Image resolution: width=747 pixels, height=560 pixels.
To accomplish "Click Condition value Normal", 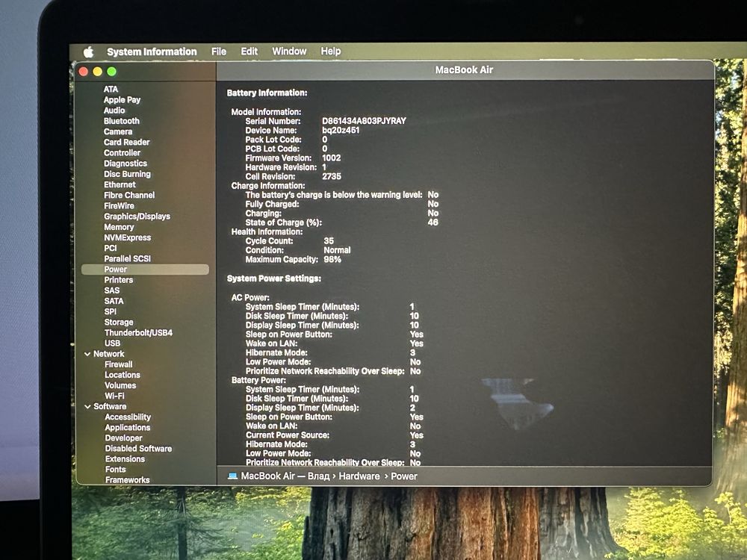I will coord(337,250).
